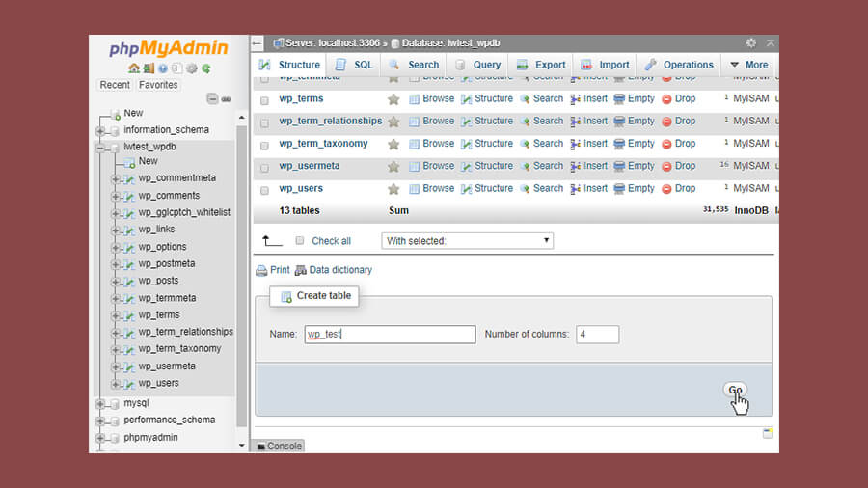The image size is (868, 488).
Task: Switch to Favorites tables list
Action: [x=158, y=85]
